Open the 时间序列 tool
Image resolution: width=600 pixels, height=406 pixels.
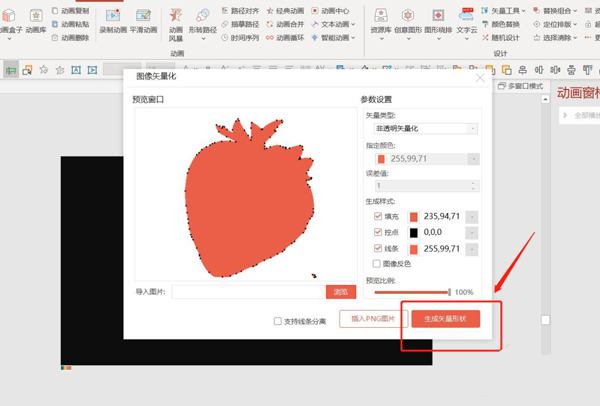(x=240, y=38)
